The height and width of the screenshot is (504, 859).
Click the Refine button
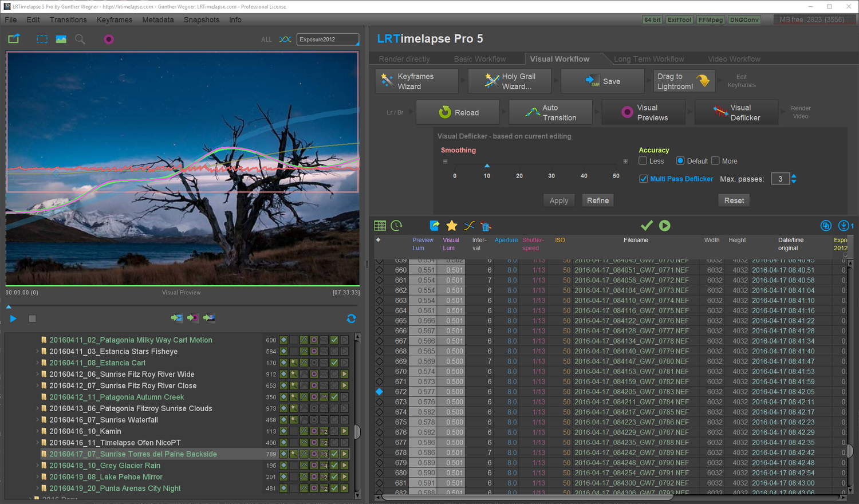point(598,200)
